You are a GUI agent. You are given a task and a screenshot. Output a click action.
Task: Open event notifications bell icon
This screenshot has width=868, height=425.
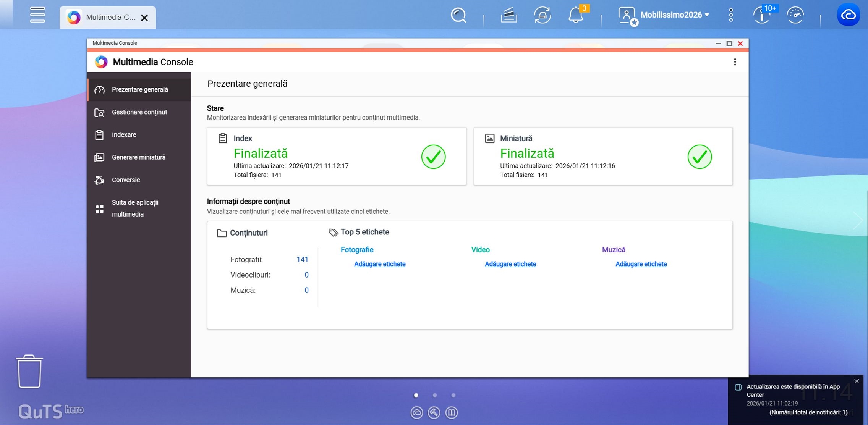pos(575,15)
